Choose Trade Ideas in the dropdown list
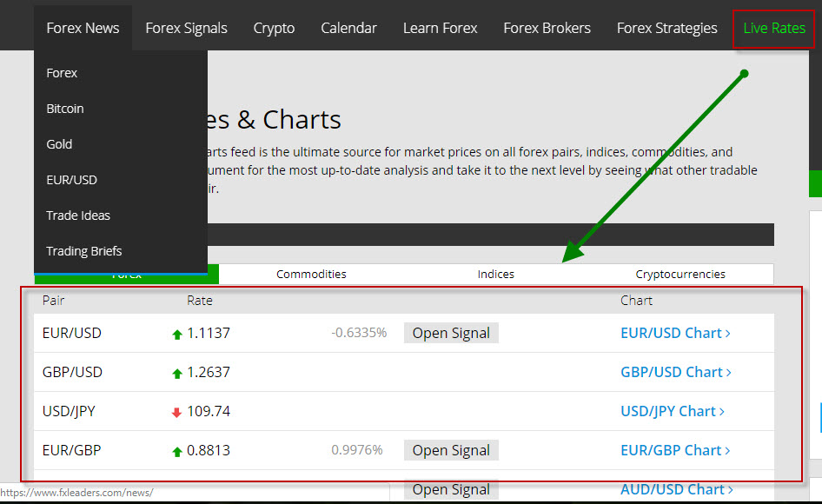822x504 pixels. pos(78,216)
